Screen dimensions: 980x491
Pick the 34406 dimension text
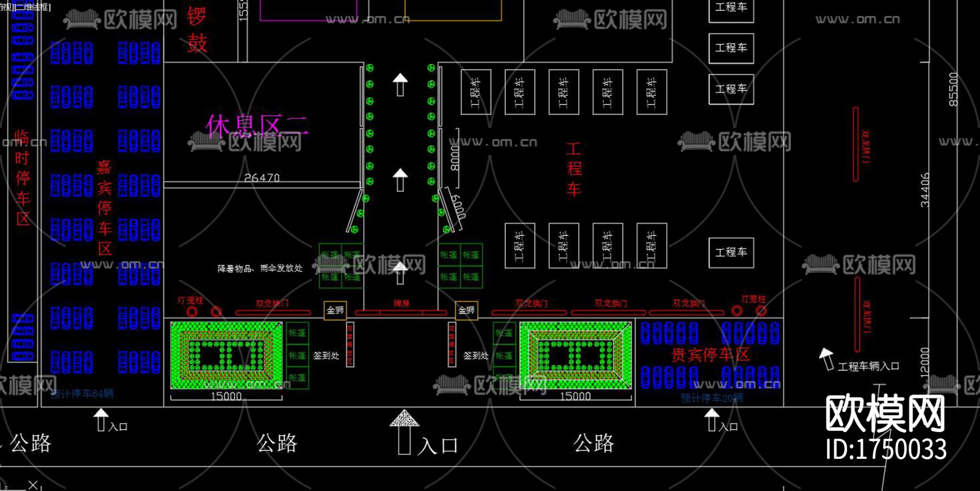[x=924, y=190]
